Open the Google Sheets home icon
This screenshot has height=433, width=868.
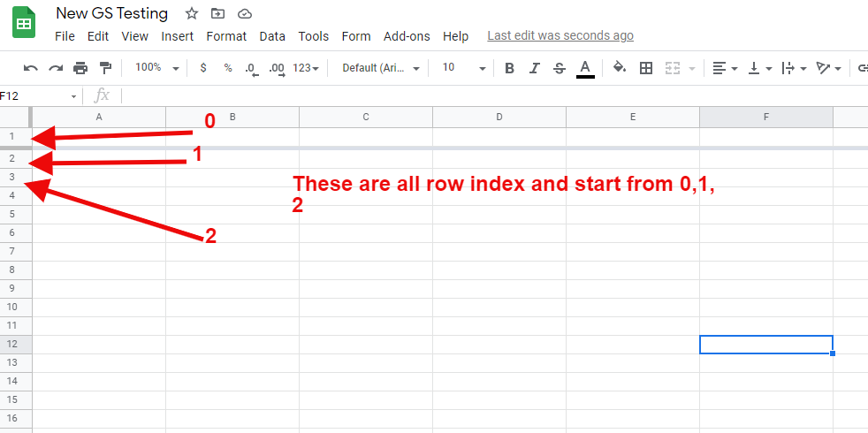(x=24, y=23)
